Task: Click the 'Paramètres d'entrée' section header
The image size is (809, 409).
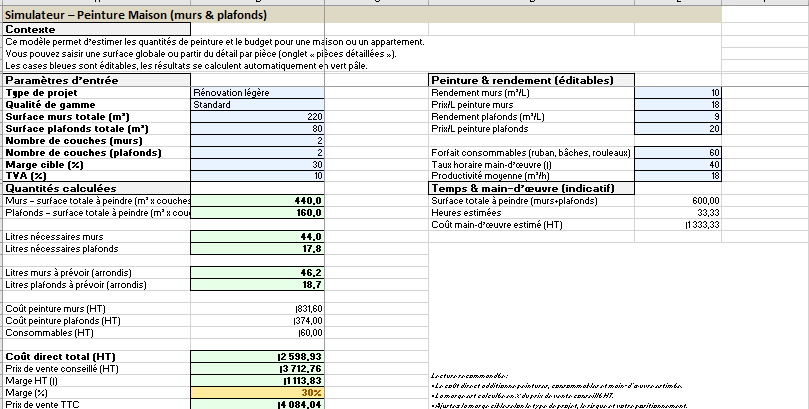Action: click(x=95, y=79)
